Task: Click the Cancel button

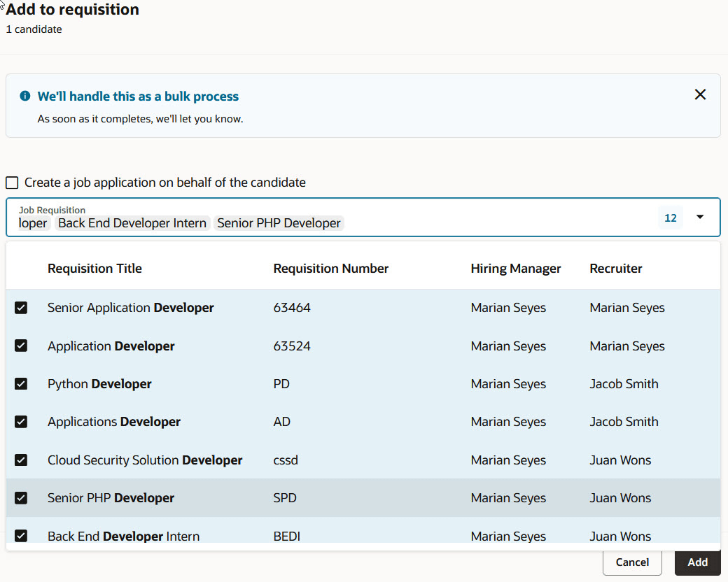Action: 631,562
